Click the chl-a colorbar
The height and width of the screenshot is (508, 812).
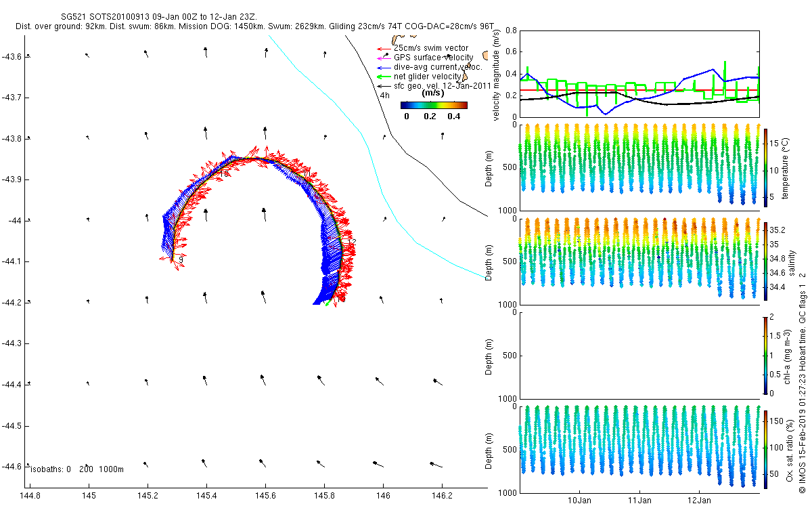766,355
